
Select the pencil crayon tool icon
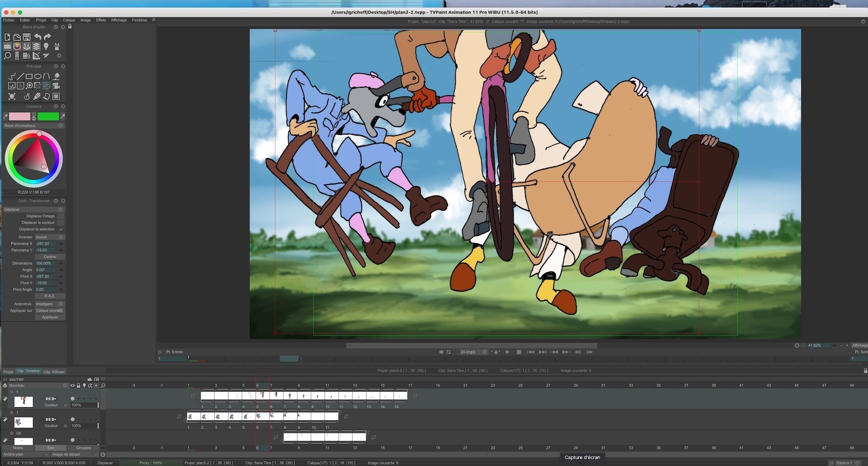pyautogui.click(x=37, y=96)
